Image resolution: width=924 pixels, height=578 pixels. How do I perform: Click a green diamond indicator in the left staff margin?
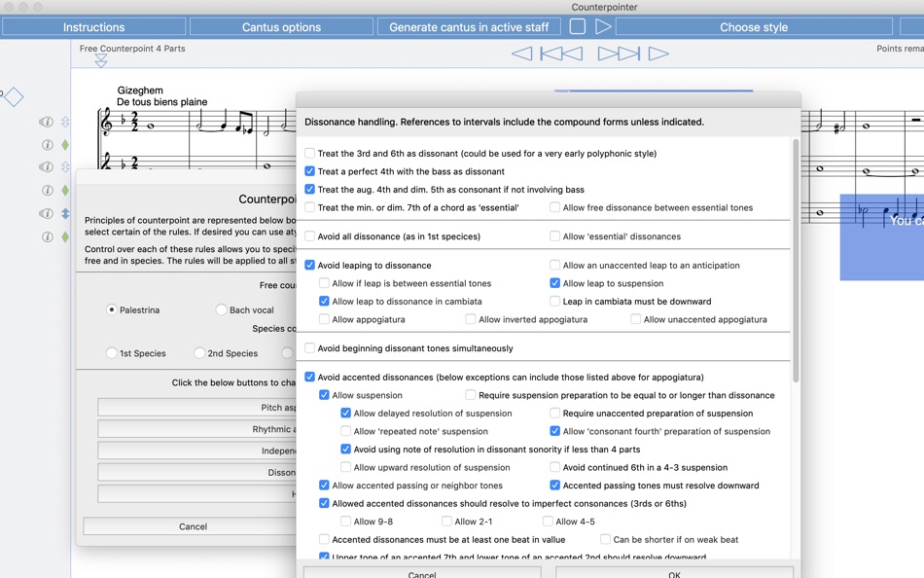pos(63,146)
